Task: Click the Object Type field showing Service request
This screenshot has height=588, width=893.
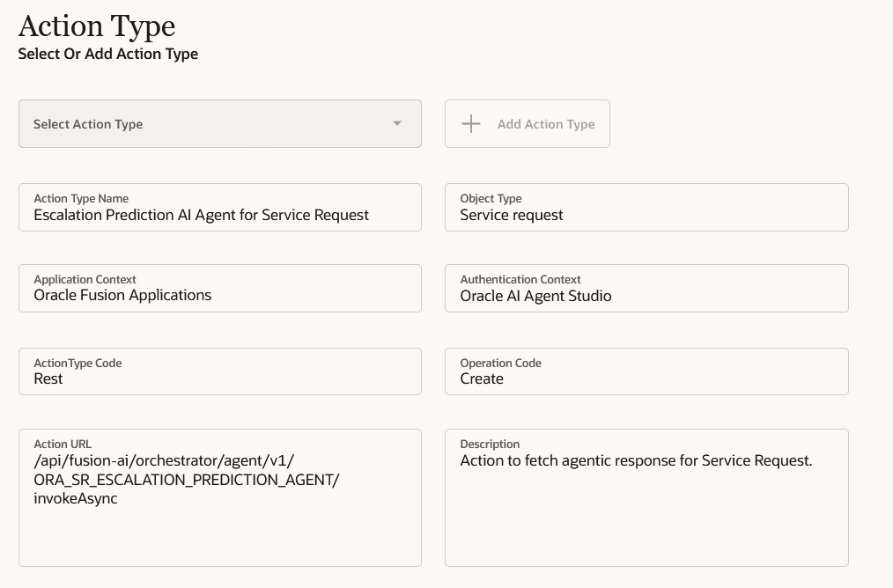Action: [646, 208]
